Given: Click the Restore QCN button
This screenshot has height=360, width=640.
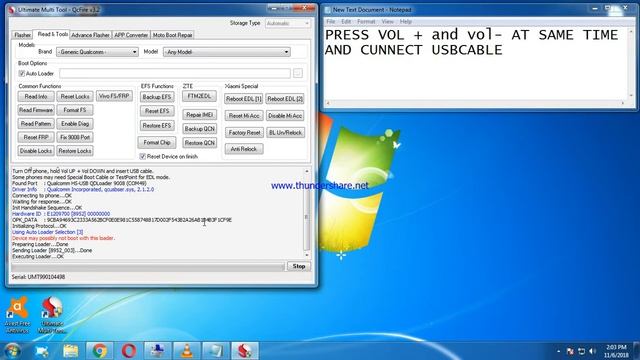Looking at the screenshot, I should [x=200, y=143].
